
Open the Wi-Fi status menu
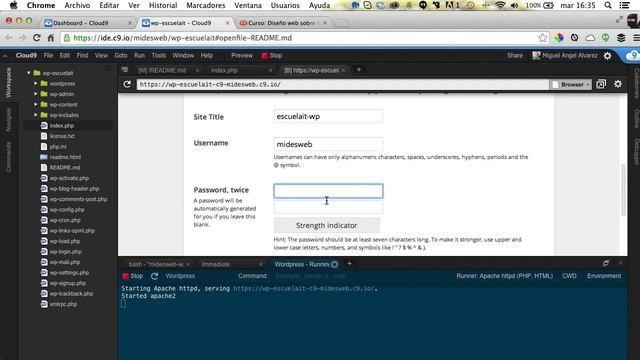tap(500, 5)
